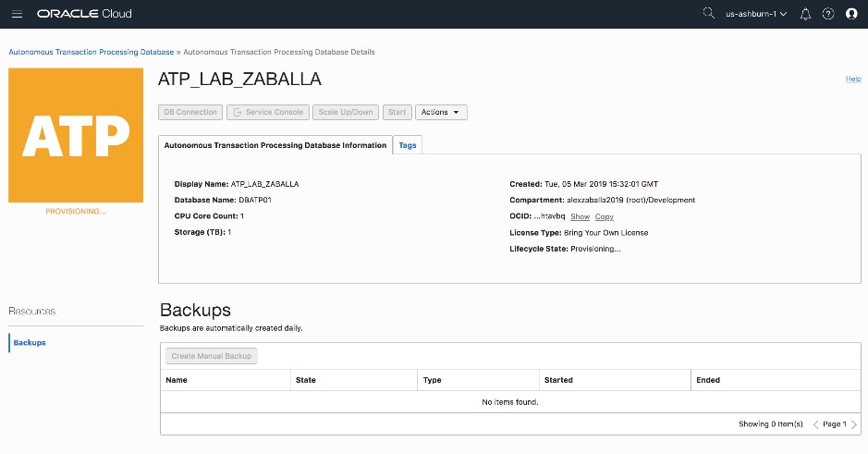The height and width of the screenshot is (454, 868).
Task: Show the full OCID value
Action: point(580,216)
